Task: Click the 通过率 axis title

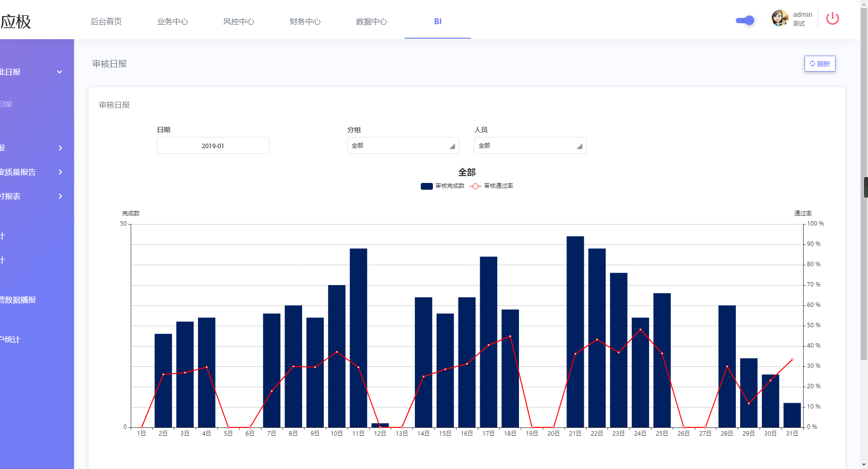Action: point(803,213)
